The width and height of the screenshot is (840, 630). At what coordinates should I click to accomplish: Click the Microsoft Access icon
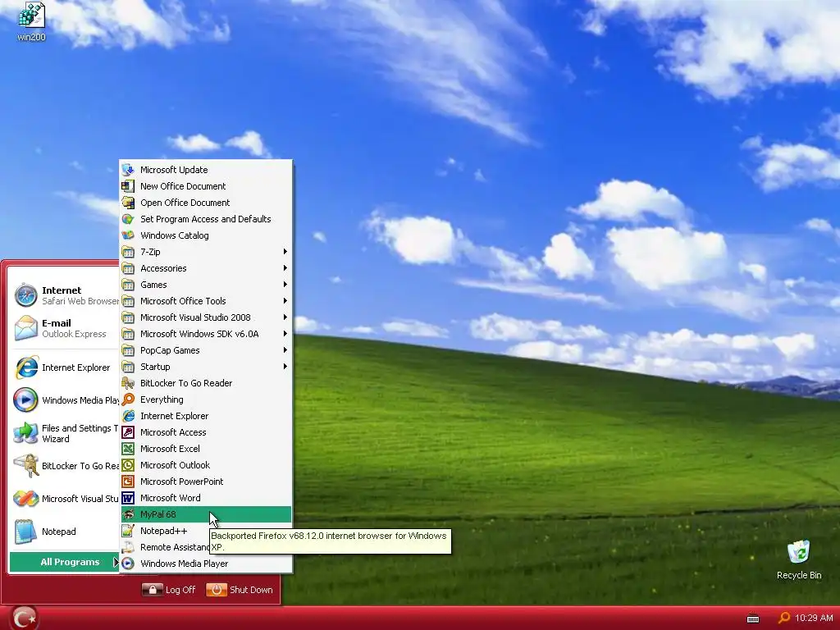(128, 432)
